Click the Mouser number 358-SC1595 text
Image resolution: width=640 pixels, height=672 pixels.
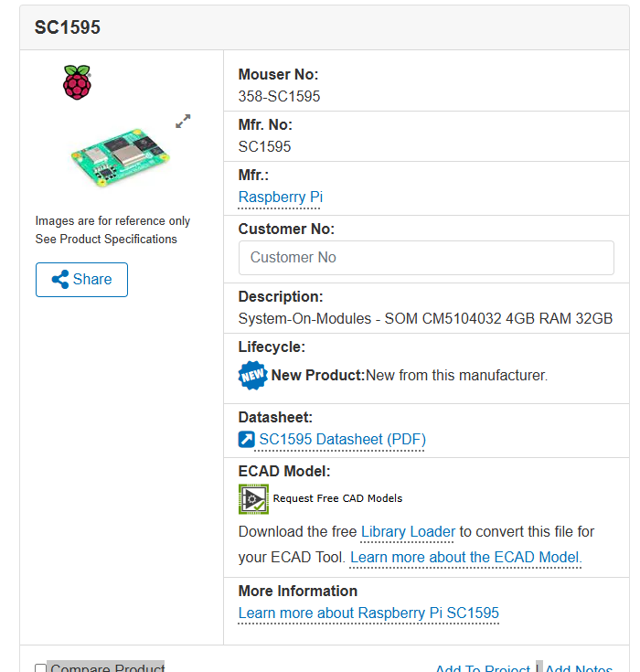(279, 96)
